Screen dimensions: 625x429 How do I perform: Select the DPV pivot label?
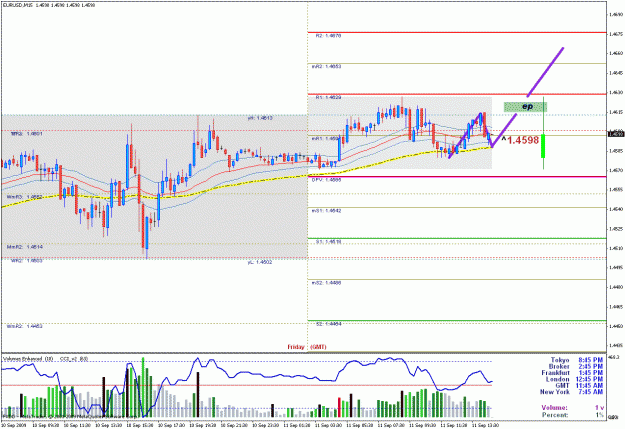tap(326, 180)
